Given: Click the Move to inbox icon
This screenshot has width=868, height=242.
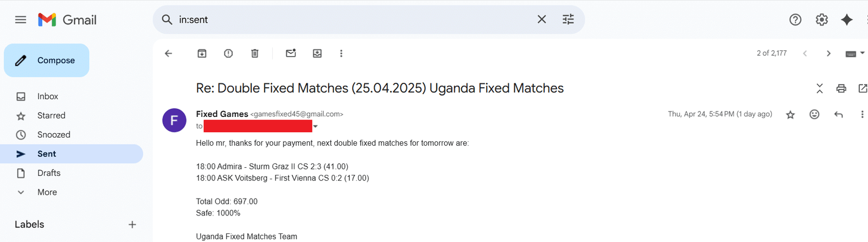Looking at the screenshot, I should pos(317,53).
